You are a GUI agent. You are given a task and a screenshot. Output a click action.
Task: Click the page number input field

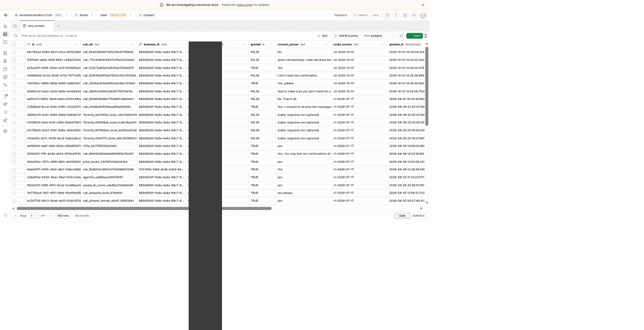pyautogui.click(x=34, y=216)
